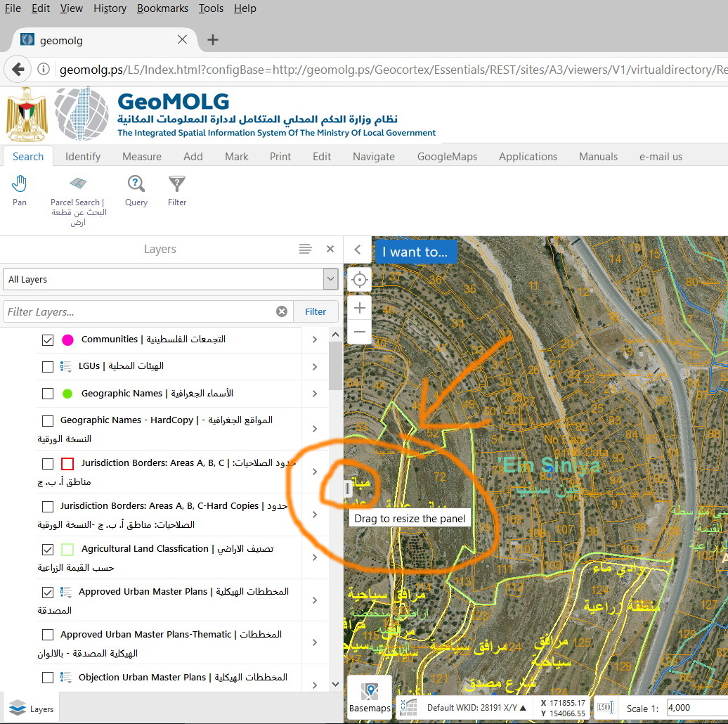
Task: Click the Filter button beside search box
Action: click(316, 311)
